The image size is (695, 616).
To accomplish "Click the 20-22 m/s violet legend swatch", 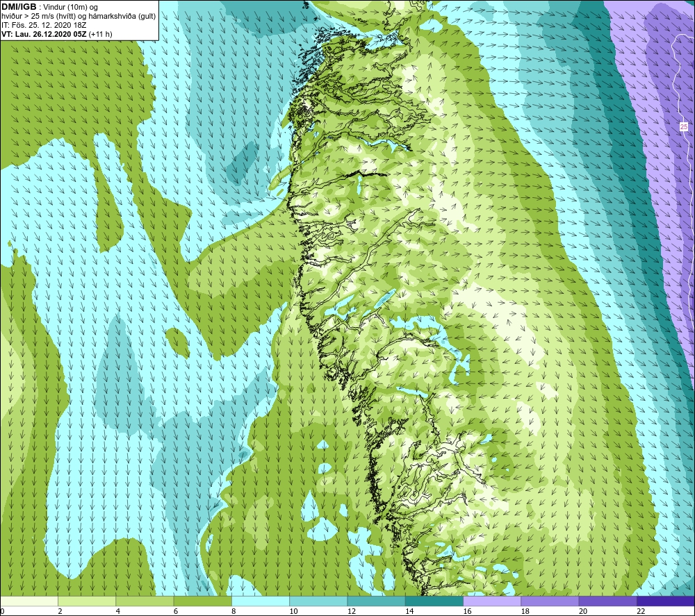I will (x=607, y=601).
